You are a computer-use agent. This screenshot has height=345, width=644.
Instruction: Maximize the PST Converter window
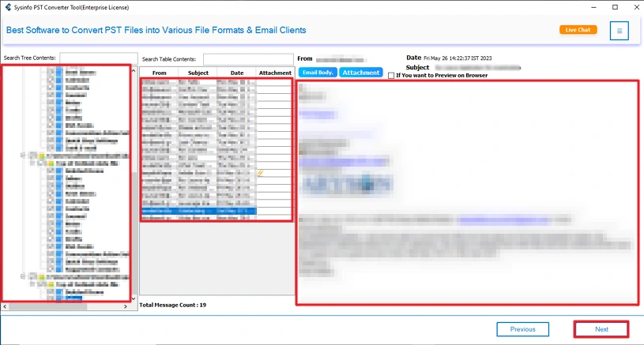point(615,7)
